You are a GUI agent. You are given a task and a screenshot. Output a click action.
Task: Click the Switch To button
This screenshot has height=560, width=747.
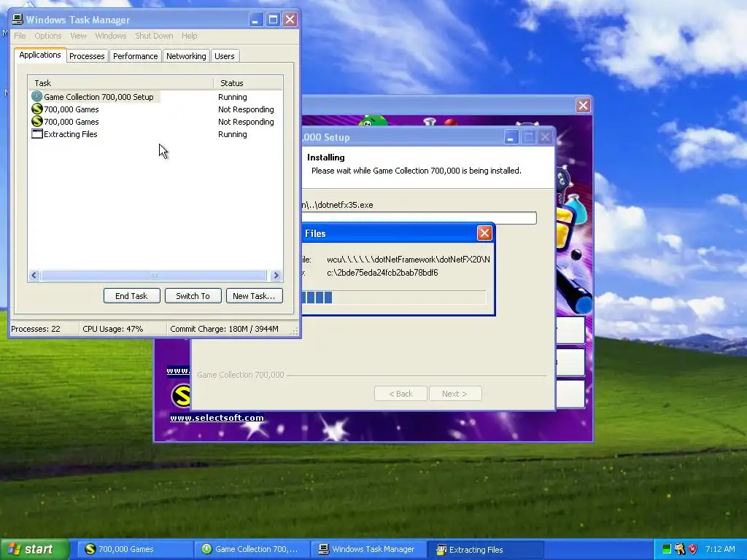pos(193,296)
